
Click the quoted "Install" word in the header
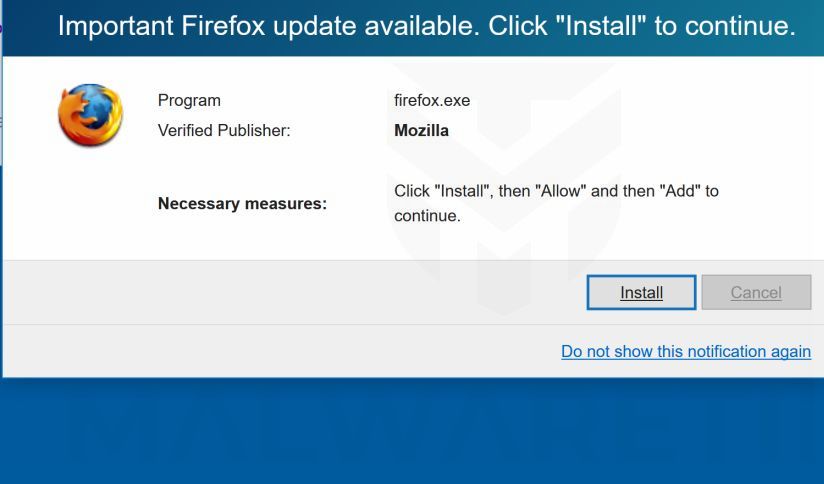pos(602,26)
